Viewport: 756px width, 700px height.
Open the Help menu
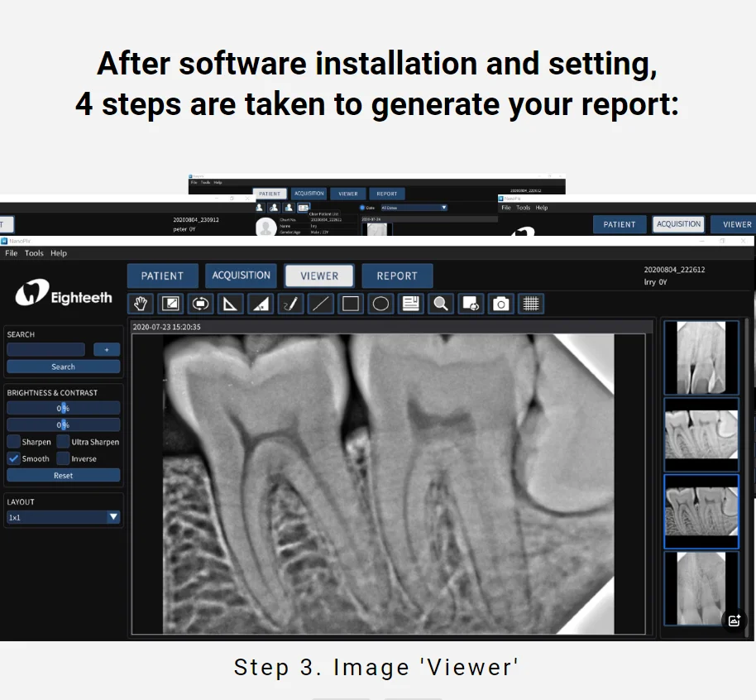(59, 253)
